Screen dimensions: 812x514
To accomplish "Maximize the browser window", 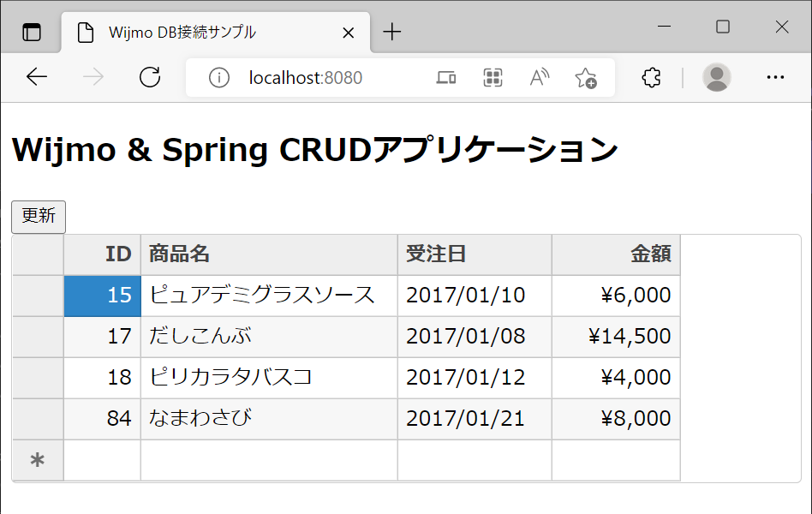I will pos(723,27).
